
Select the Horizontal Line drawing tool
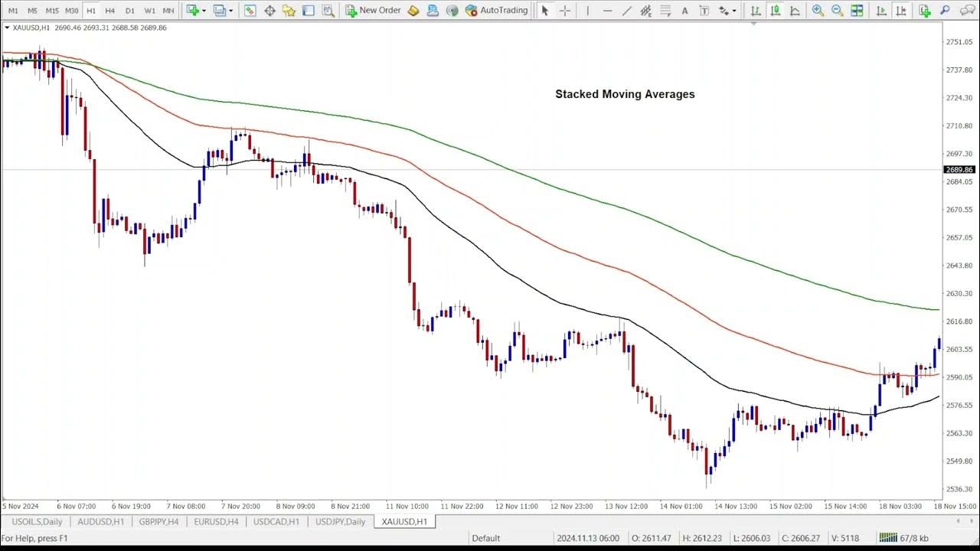607,10
